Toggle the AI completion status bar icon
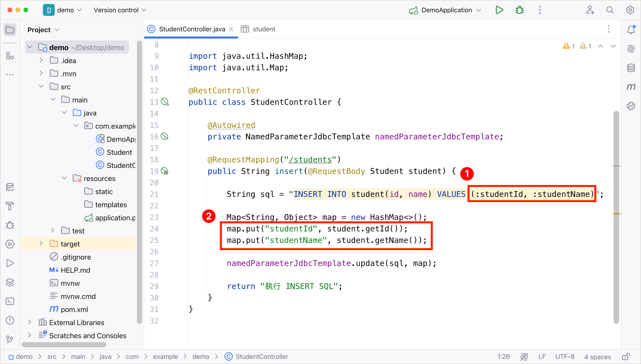This screenshot has width=641, height=364. (x=524, y=356)
